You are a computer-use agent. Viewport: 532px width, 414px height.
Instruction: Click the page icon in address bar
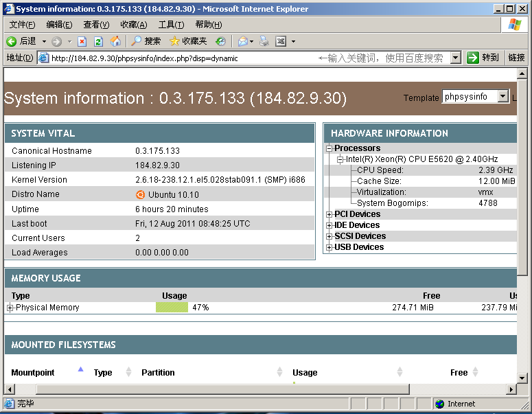(x=44, y=58)
